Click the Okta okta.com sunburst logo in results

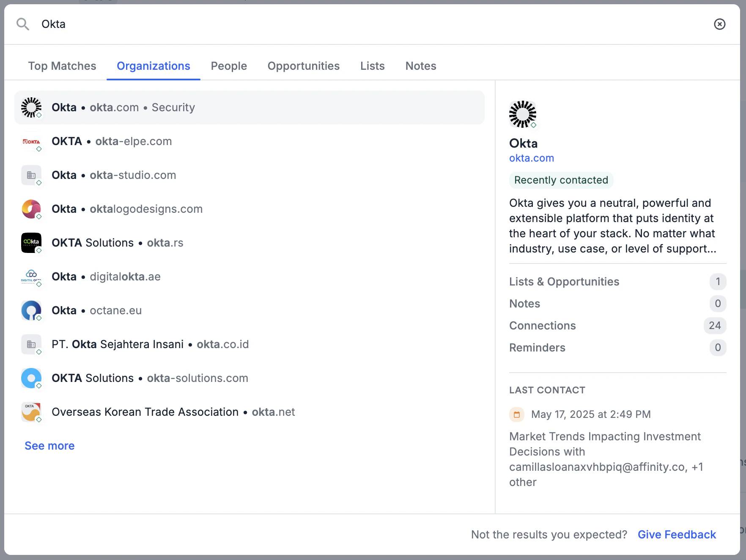tap(31, 107)
